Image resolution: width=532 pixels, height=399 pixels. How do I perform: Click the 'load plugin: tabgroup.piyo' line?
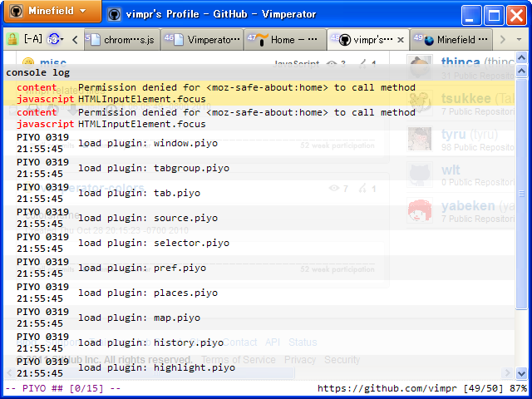click(x=154, y=168)
